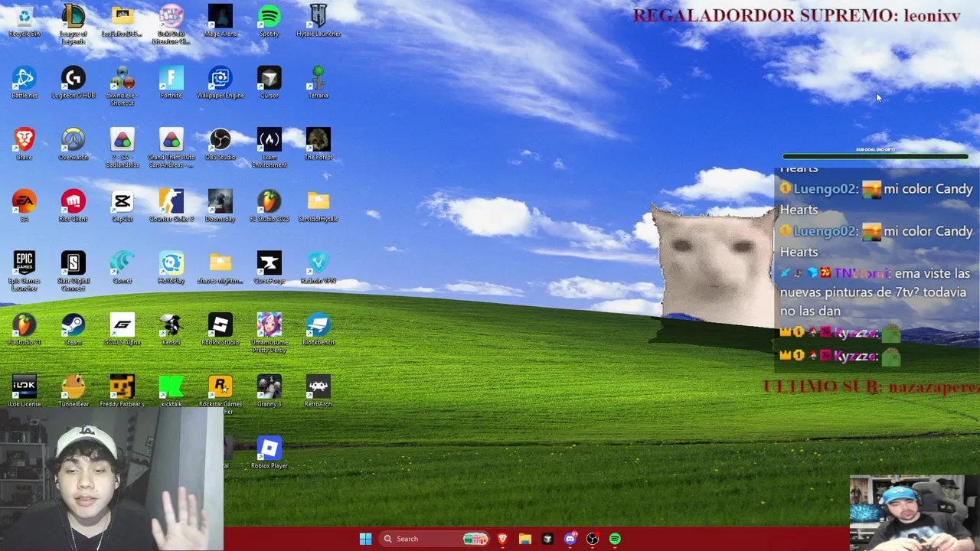Click the OBS Studio shortcut on the desktop
Viewport: 980px width, 551px height.
point(220,145)
